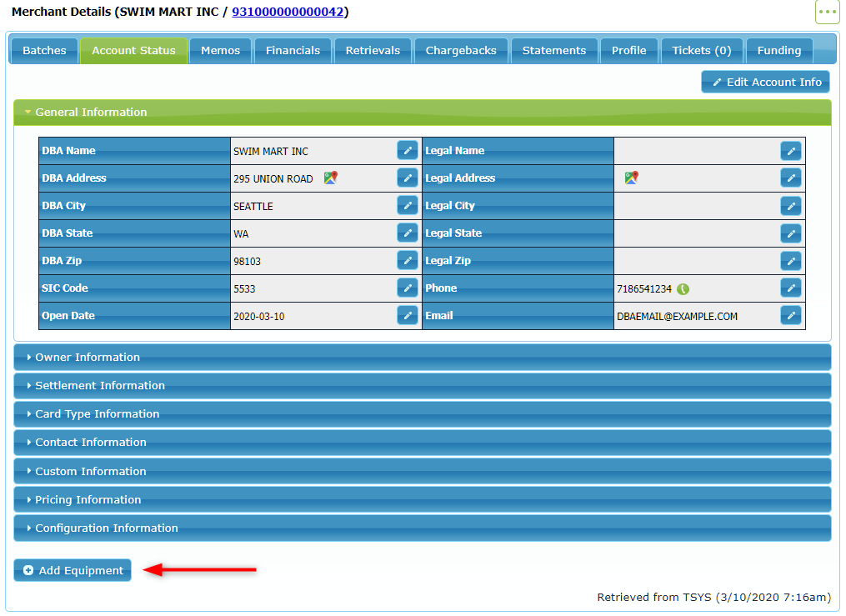This screenshot has width=846, height=616.
Task: Open the Memos tab
Action: (220, 51)
